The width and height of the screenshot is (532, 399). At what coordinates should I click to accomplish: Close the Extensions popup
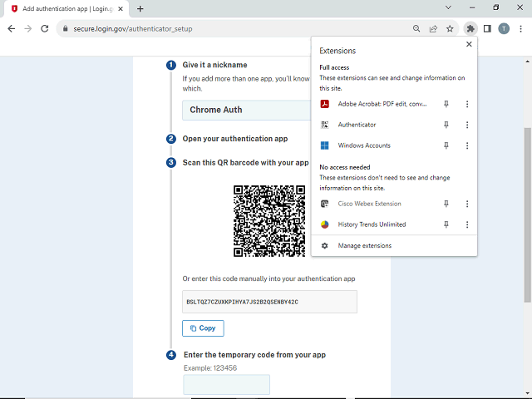pyautogui.click(x=469, y=44)
